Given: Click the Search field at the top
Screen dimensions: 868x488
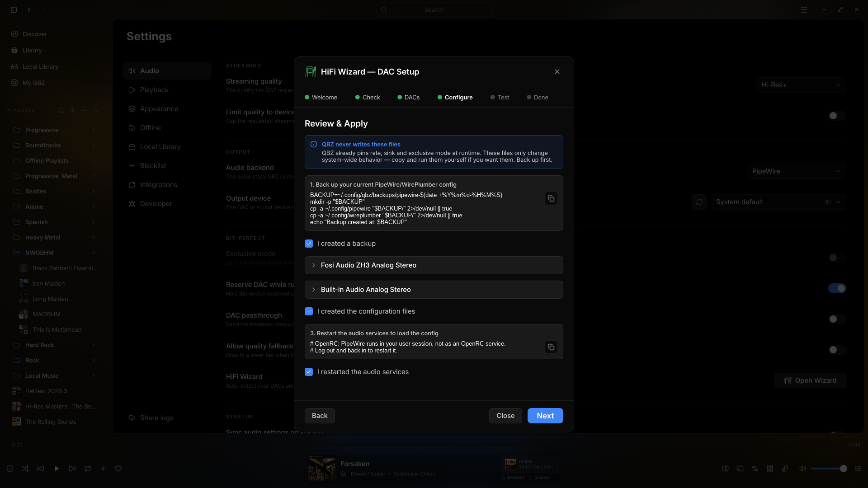Looking at the screenshot, I should click(x=434, y=9).
